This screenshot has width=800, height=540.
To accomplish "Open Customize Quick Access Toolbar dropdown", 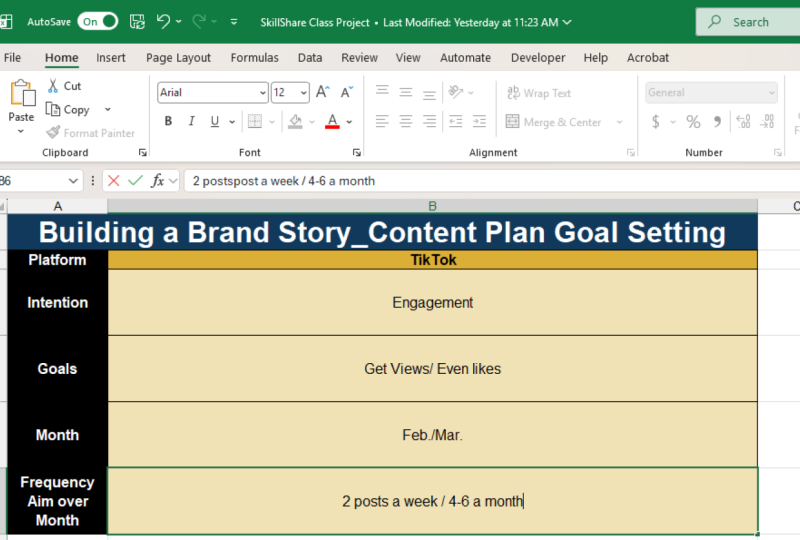I will [234, 22].
